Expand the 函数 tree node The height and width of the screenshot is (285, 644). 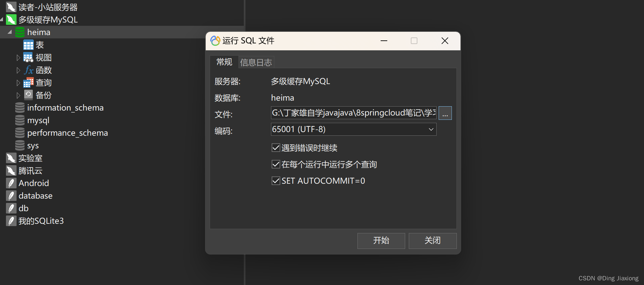(18, 70)
